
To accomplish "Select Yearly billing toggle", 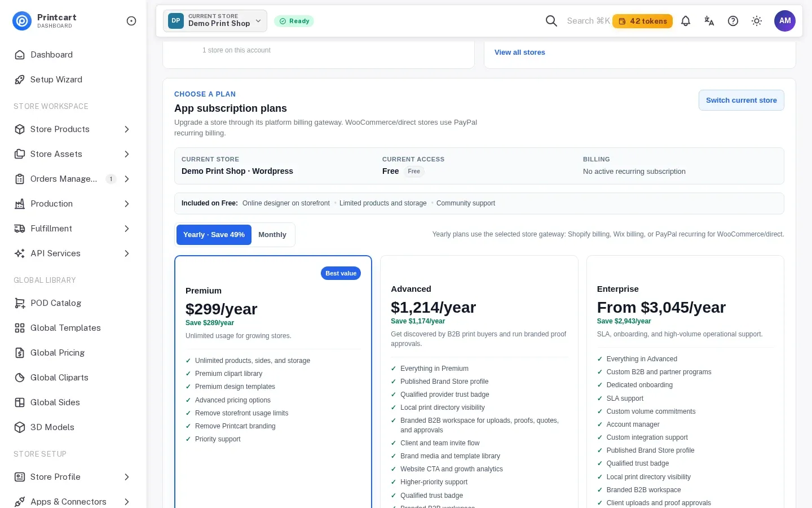I will click(x=214, y=235).
